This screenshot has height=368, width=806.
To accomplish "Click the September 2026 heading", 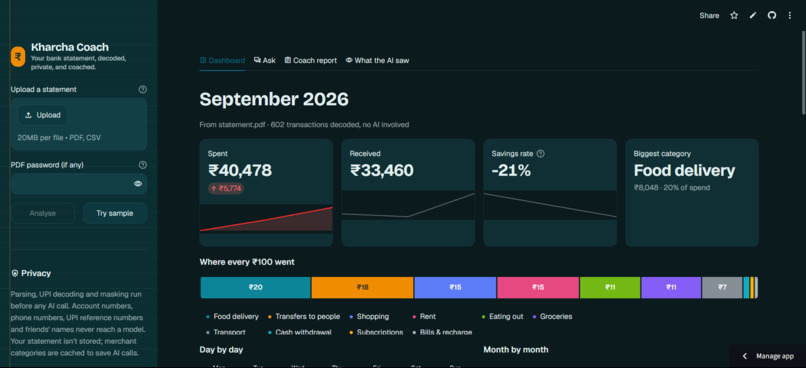I will tap(274, 99).
